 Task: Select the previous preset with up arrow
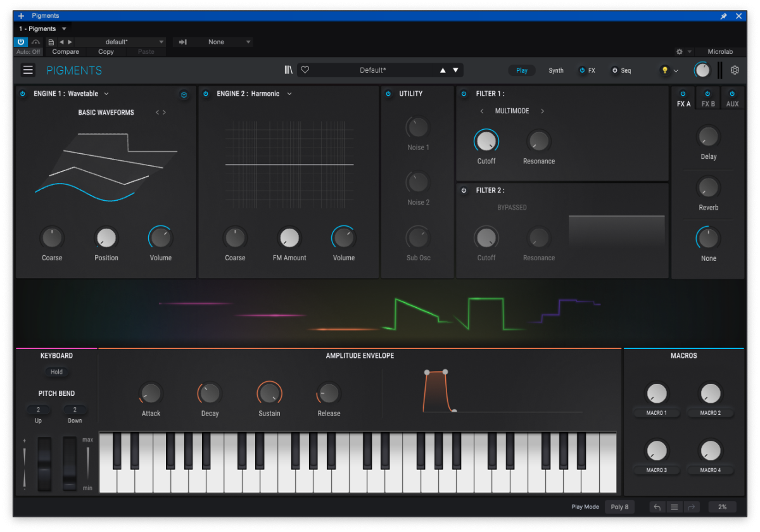pyautogui.click(x=443, y=70)
